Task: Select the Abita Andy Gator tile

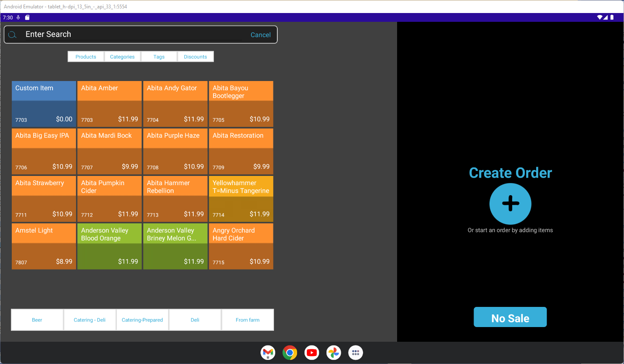Action: pos(175,104)
